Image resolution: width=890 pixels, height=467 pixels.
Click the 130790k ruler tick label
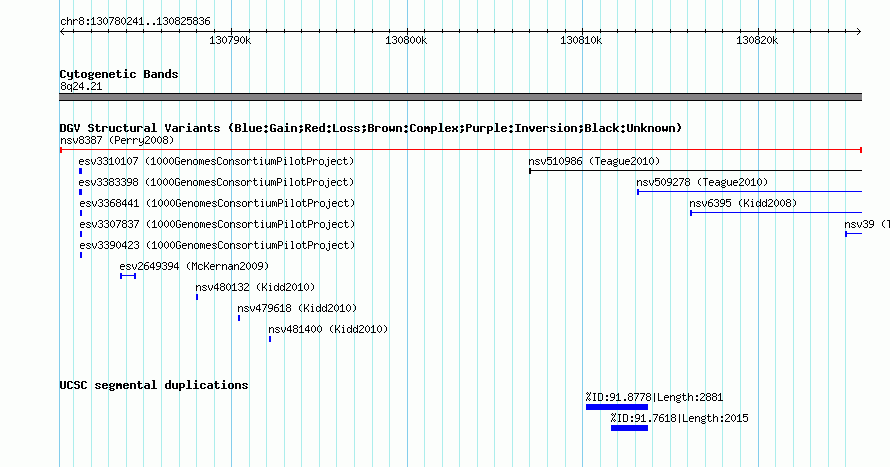(x=230, y=41)
